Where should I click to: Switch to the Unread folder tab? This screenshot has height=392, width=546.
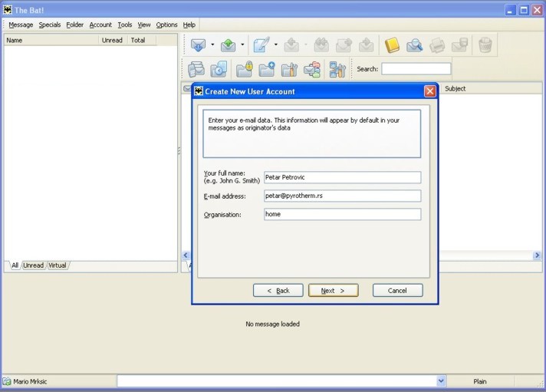[34, 265]
